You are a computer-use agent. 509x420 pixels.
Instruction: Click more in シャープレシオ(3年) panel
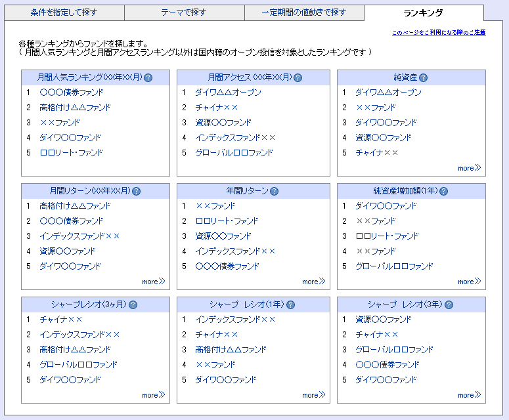470,395
